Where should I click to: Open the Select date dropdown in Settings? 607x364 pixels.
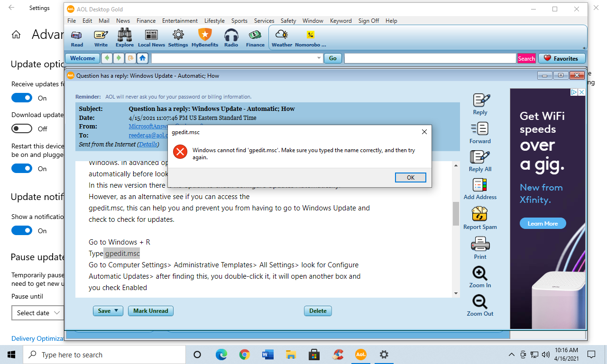[x=38, y=313]
